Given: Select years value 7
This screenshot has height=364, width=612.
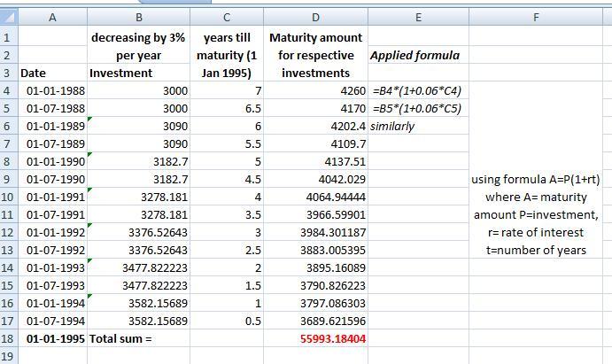Looking at the screenshot, I should (x=227, y=90).
